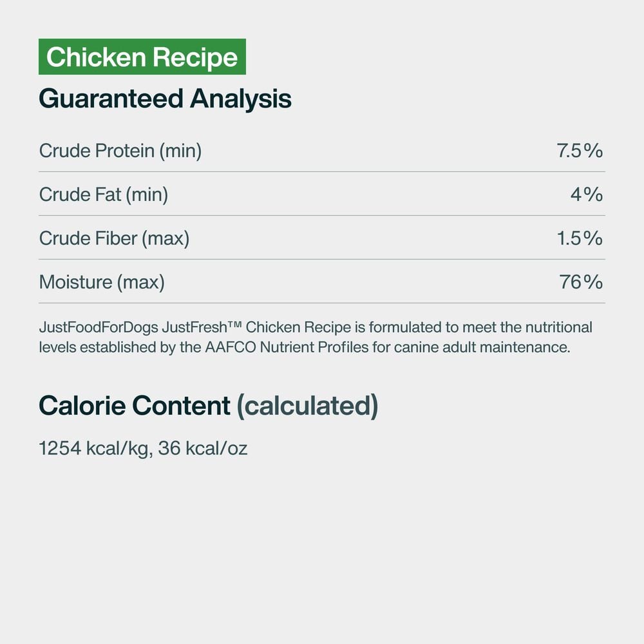Click the 1254 kcal/kg value
The image size is (644, 644).
pyautogui.click(x=95, y=448)
